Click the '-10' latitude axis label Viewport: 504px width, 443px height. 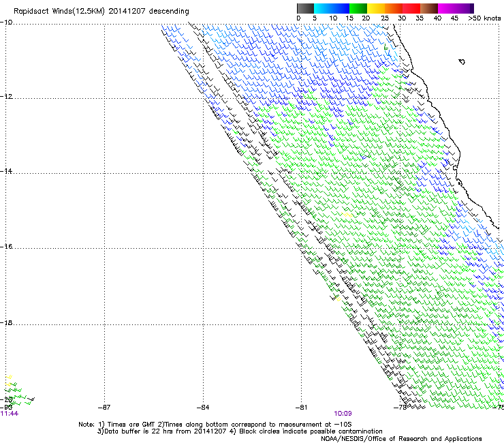pos(6,22)
